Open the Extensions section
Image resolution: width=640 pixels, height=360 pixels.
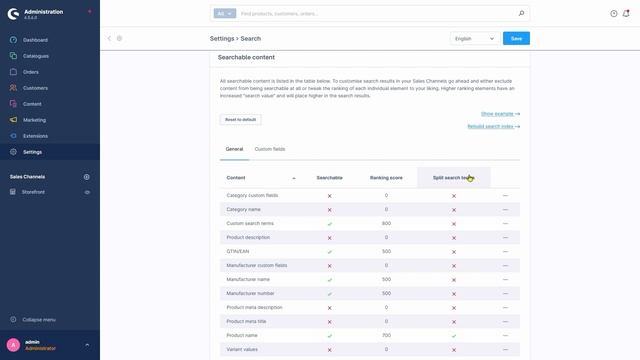[35, 136]
